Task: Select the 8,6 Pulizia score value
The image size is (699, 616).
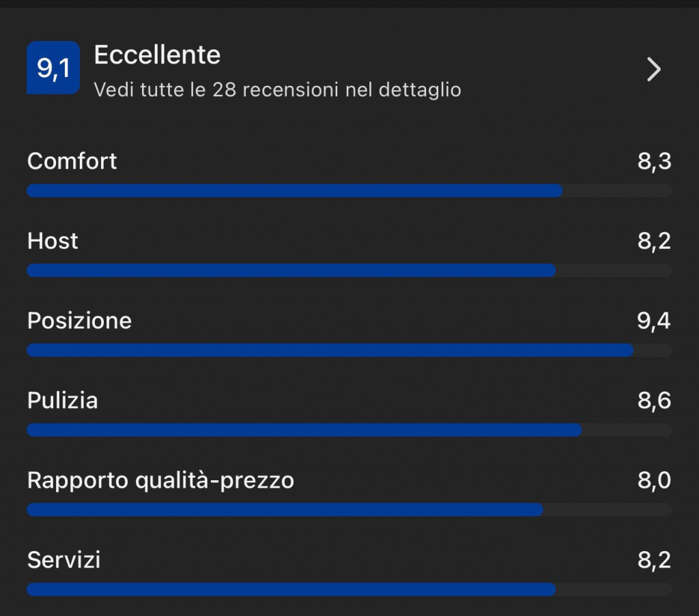Action: click(654, 401)
